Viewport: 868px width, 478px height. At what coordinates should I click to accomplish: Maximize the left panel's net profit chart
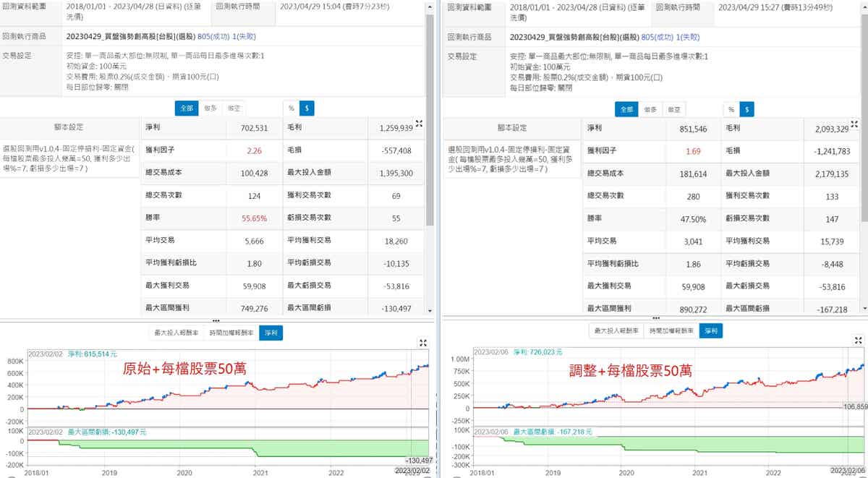[x=424, y=342]
